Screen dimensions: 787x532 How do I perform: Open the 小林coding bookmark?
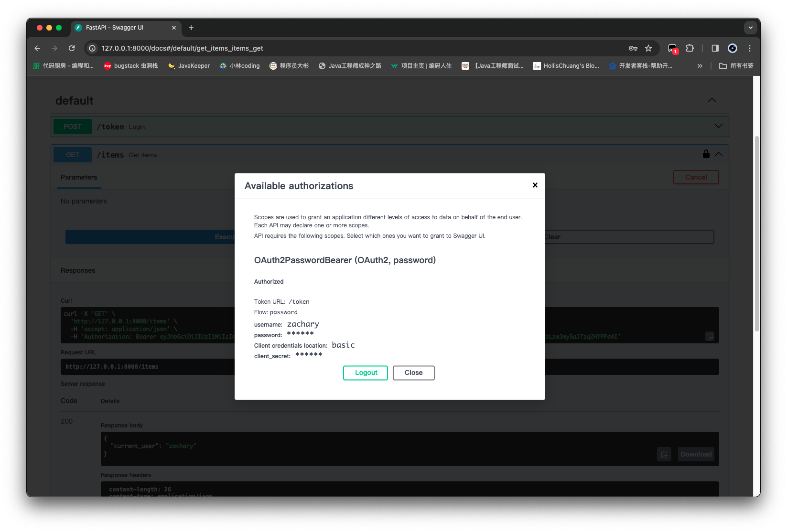coord(239,66)
